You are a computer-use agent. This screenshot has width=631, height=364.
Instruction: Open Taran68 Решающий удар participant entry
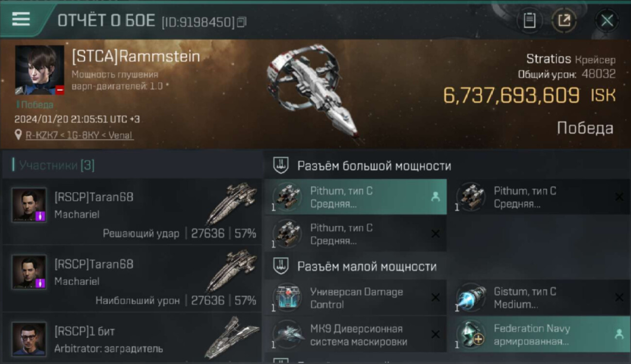(x=132, y=212)
